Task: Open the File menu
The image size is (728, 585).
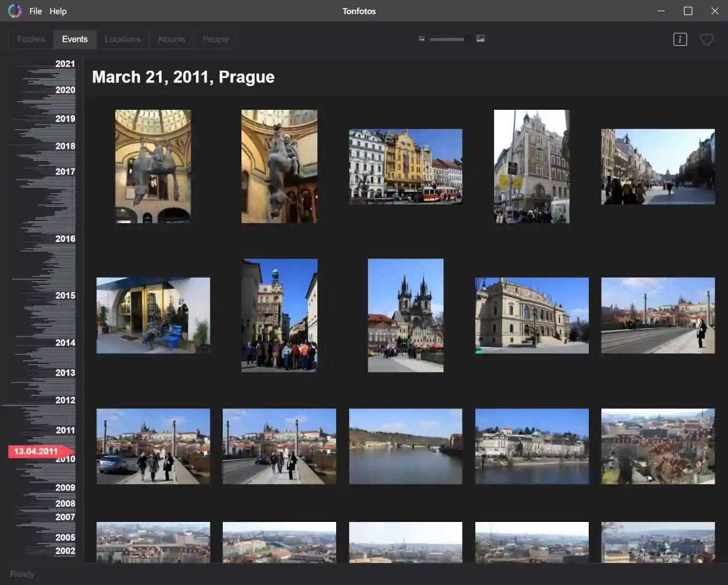Action: 35,11
